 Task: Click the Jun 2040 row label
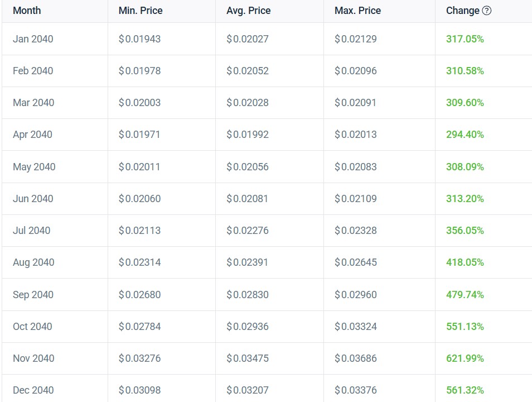point(33,199)
